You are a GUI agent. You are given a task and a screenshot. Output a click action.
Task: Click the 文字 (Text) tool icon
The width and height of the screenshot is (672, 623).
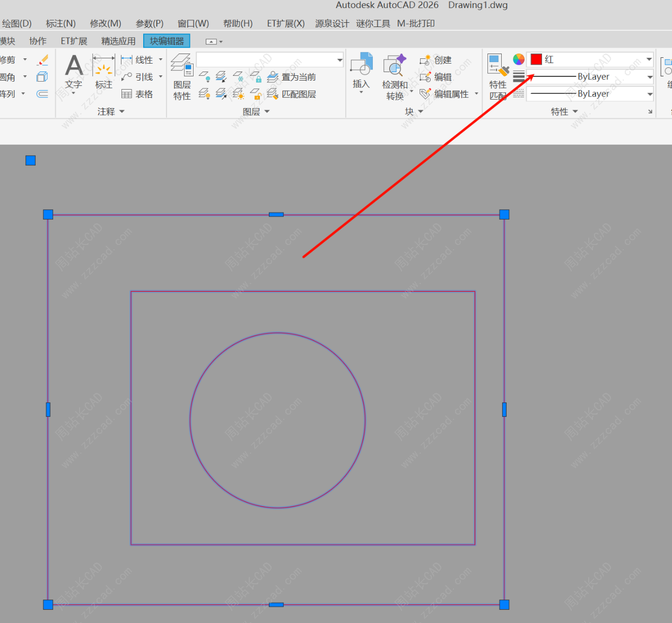[x=74, y=66]
